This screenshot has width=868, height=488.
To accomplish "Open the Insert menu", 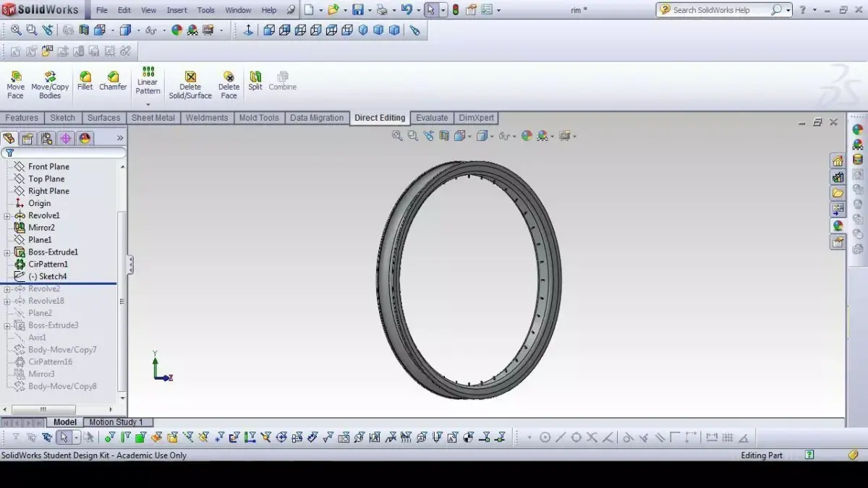I will pos(177,9).
